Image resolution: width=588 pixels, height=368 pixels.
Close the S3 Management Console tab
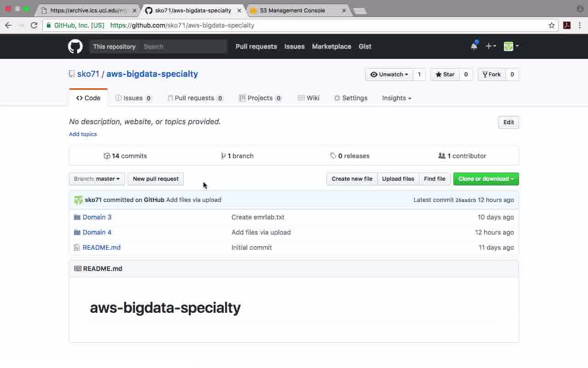pos(344,11)
